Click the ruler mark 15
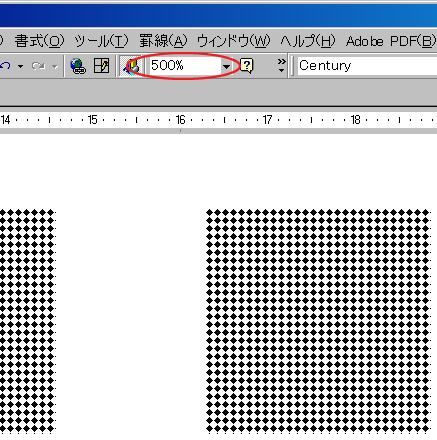Image resolution: width=437 pixels, height=440 pixels. (x=92, y=120)
